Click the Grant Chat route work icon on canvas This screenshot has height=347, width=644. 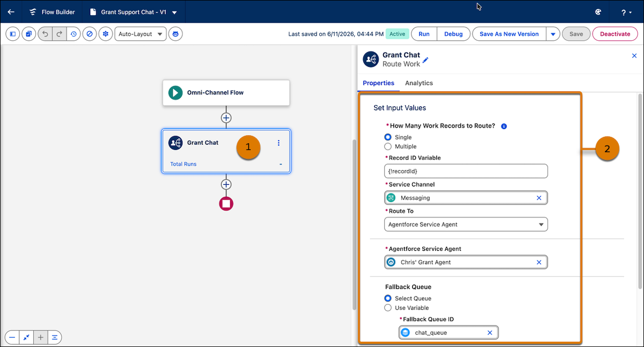tap(175, 143)
